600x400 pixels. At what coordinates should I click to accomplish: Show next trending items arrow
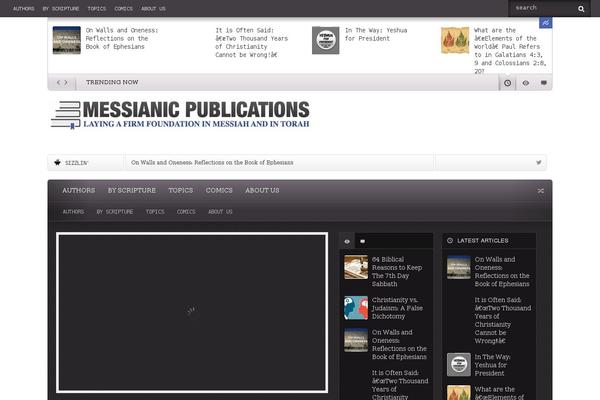click(66, 82)
